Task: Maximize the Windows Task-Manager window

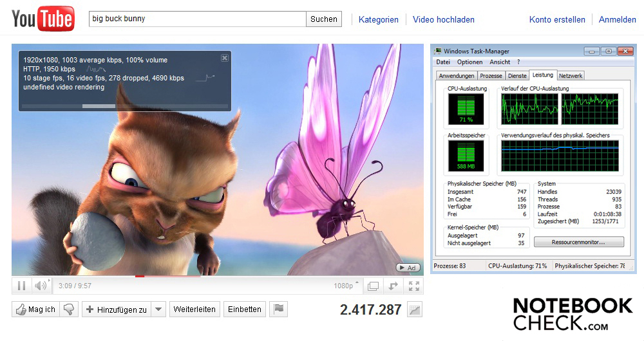Action: (609, 51)
